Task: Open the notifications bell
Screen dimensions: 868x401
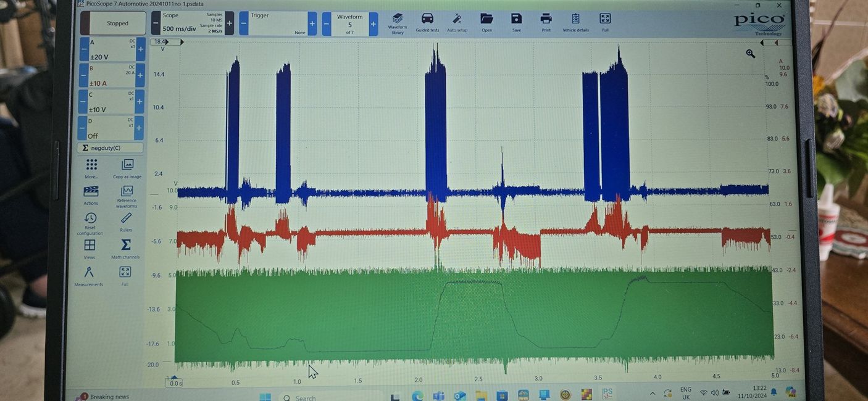Action: (774, 392)
